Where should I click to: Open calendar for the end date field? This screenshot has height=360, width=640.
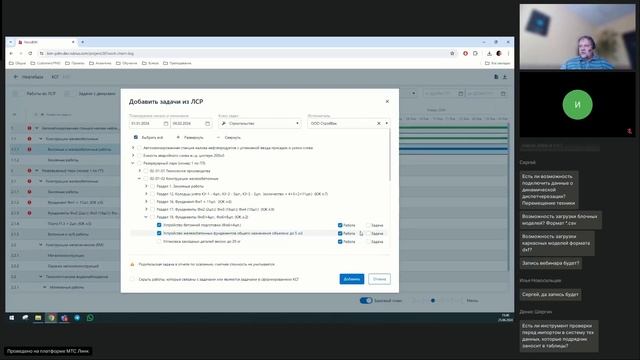tap(207, 123)
